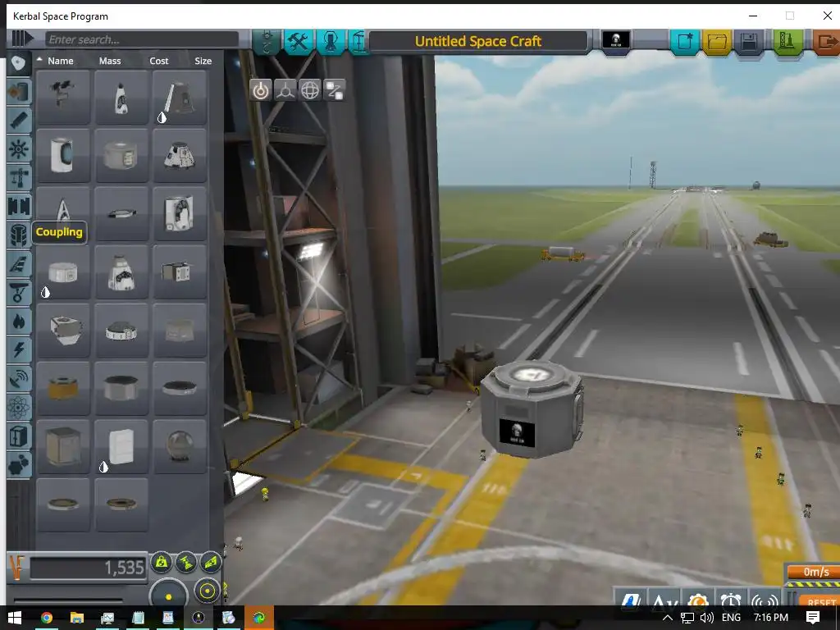840x630 pixels.
Task: Pick the cube-shaped probe core part
Action: (x=63, y=445)
